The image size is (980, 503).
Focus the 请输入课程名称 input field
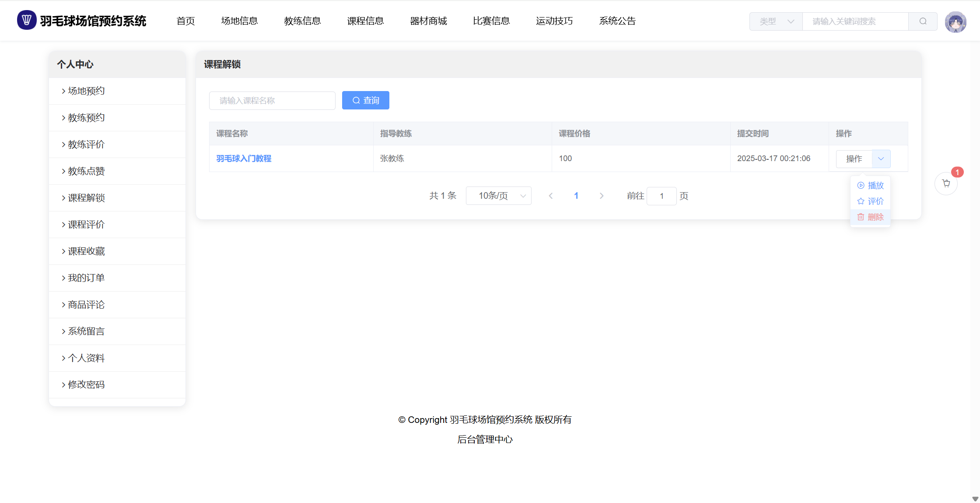click(x=272, y=101)
